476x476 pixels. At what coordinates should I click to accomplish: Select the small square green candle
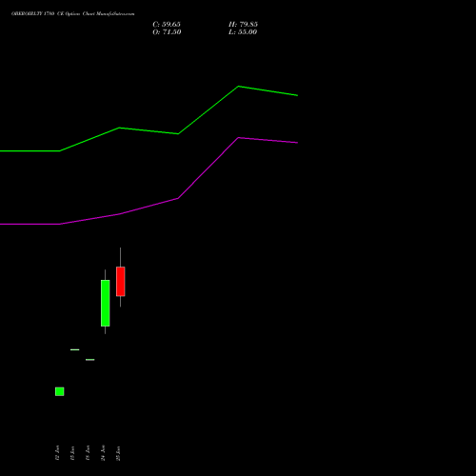click(x=60, y=391)
